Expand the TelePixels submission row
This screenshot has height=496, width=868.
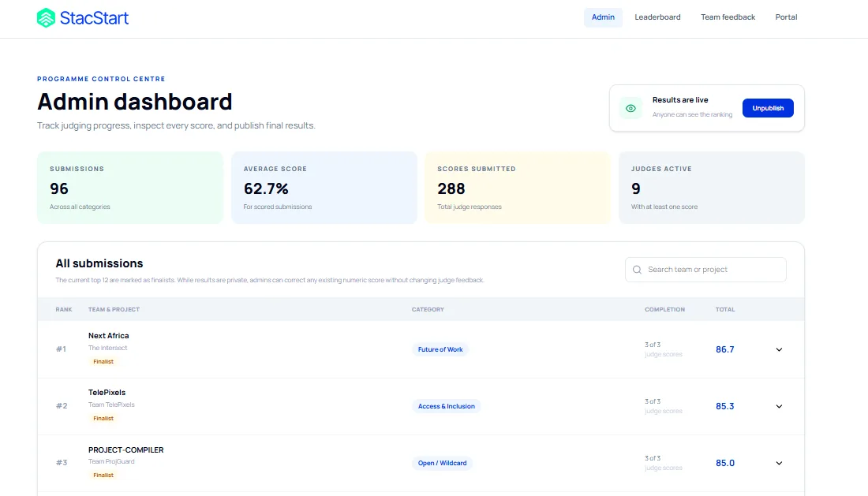coord(779,406)
